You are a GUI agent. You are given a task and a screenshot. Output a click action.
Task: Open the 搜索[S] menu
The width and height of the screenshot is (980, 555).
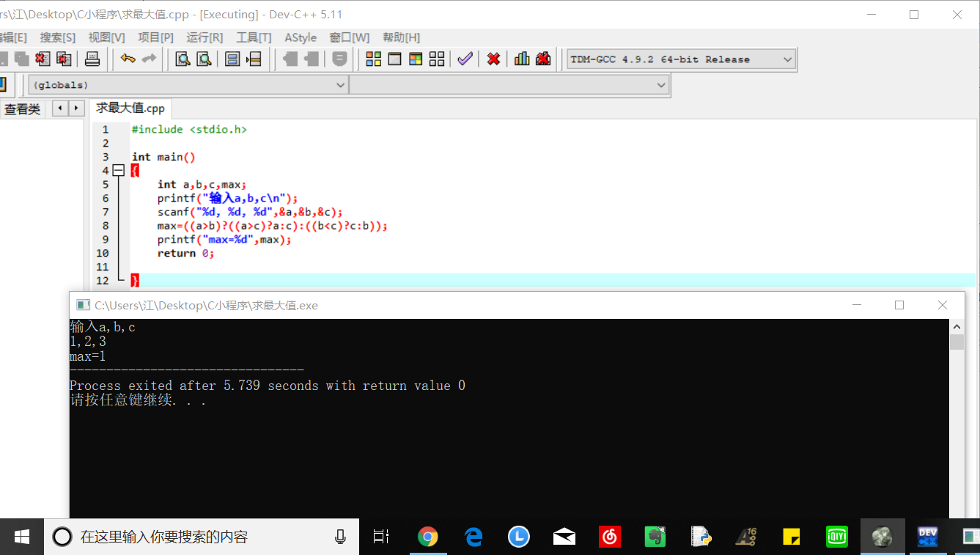coord(58,37)
